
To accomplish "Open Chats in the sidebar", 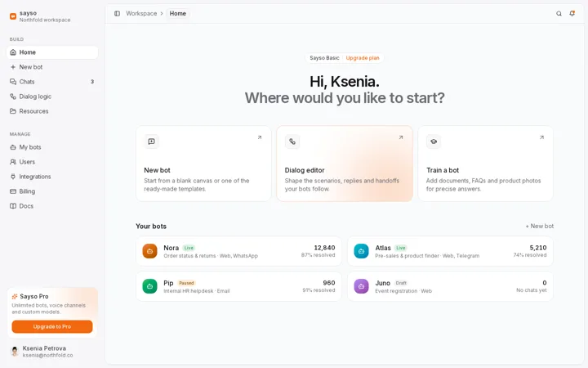I will click(x=52, y=82).
